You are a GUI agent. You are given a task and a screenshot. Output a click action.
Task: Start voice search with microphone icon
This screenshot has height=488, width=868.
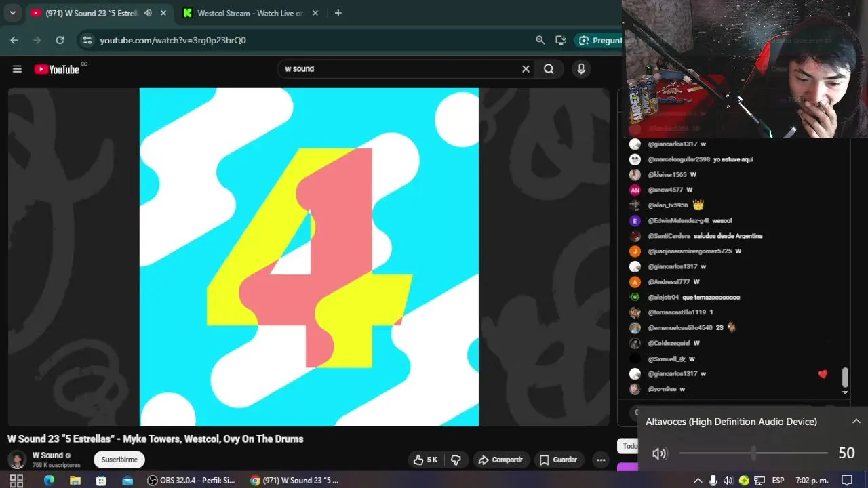click(x=581, y=68)
